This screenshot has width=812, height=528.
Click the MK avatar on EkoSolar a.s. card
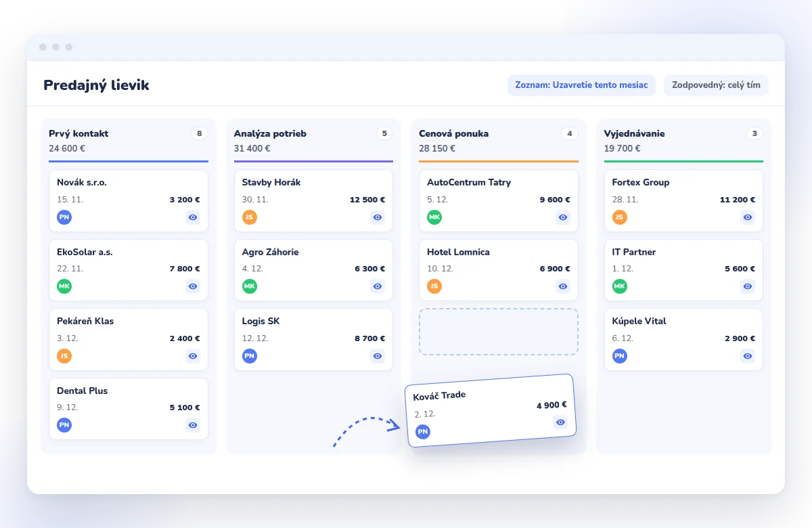(x=64, y=286)
